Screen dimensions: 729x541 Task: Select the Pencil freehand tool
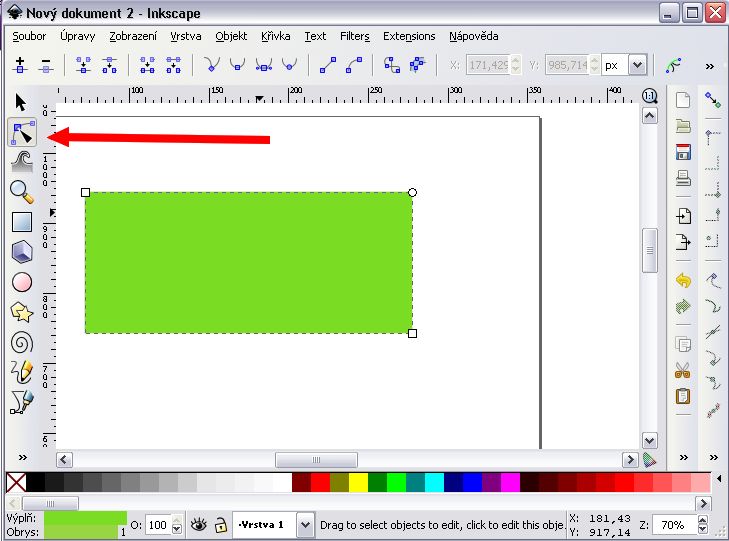coord(22,372)
